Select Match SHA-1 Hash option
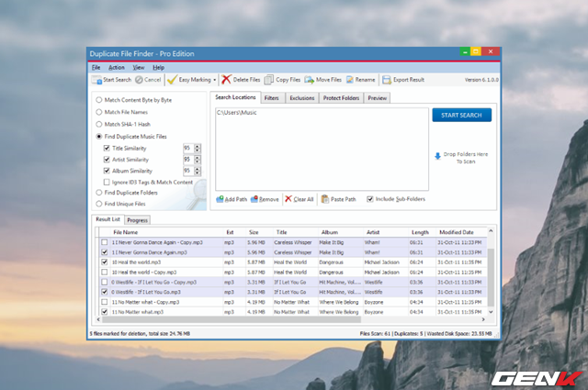 (99, 124)
